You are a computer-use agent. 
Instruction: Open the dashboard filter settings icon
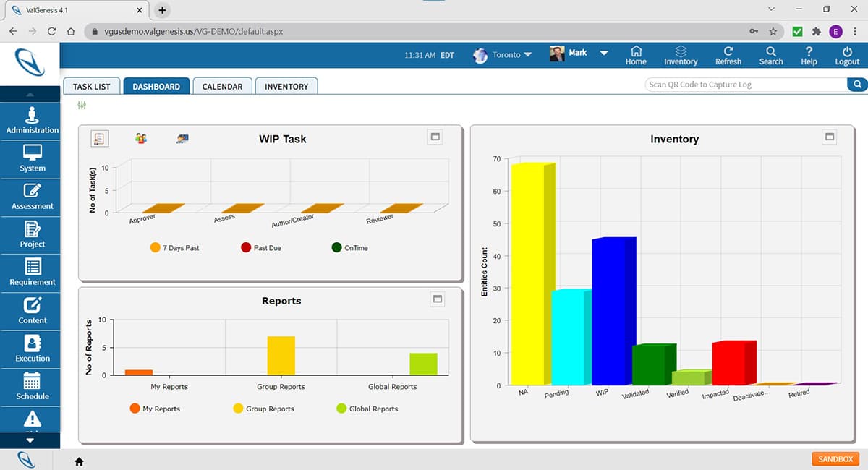coord(81,105)
